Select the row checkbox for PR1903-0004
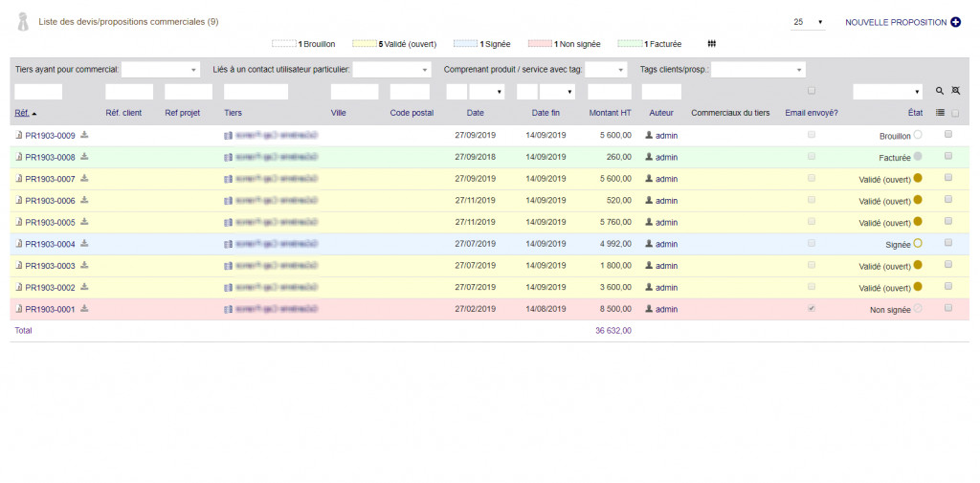Viewport: 980px width, 483px height. click(948, 243)
